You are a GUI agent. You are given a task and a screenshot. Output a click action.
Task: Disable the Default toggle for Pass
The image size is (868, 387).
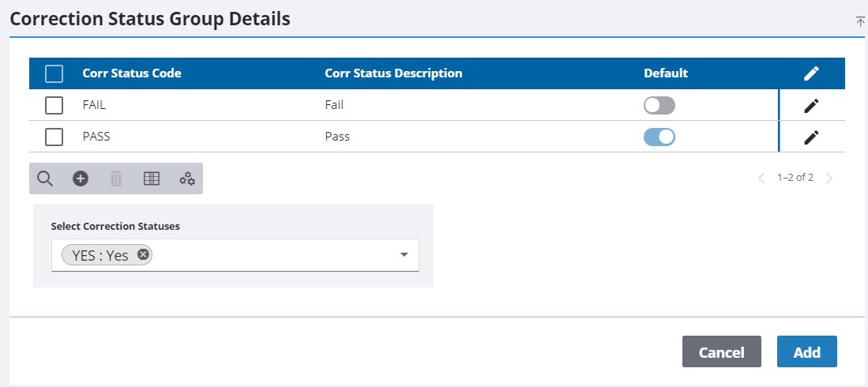coord(659,137)
